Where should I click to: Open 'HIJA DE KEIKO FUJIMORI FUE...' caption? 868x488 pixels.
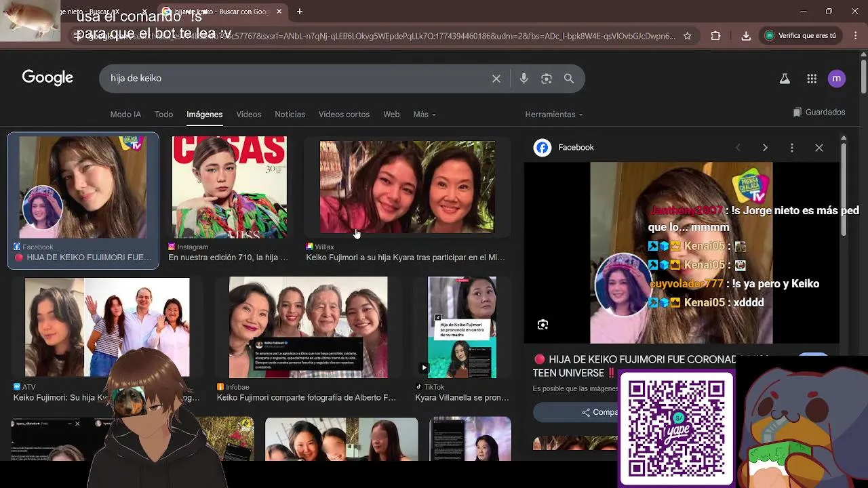point(83,258)
